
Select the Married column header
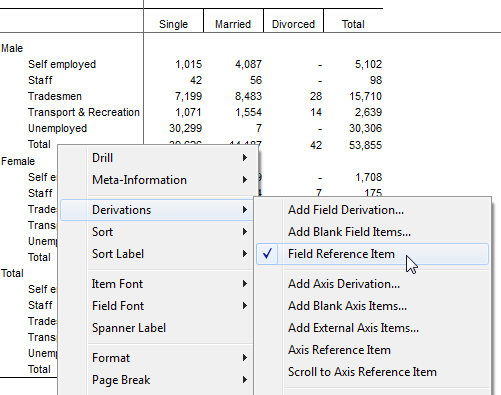pyautogui.click(x=233, y=24)
